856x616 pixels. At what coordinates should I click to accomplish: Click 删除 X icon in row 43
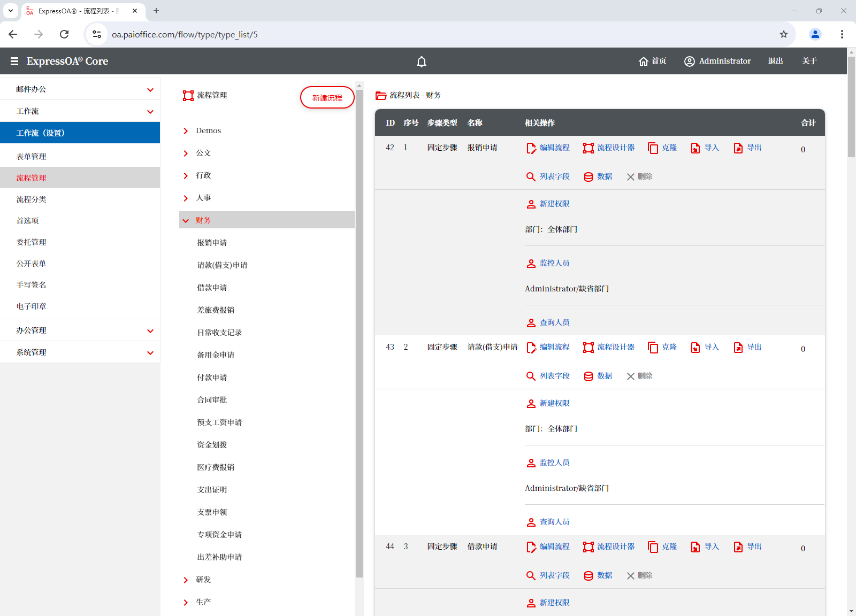pyautogui.click(x=631, y=376)
